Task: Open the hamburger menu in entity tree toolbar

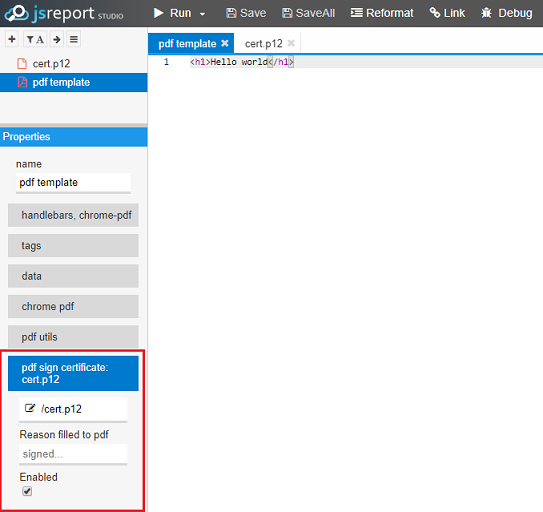Action: [x=74, y=39]
